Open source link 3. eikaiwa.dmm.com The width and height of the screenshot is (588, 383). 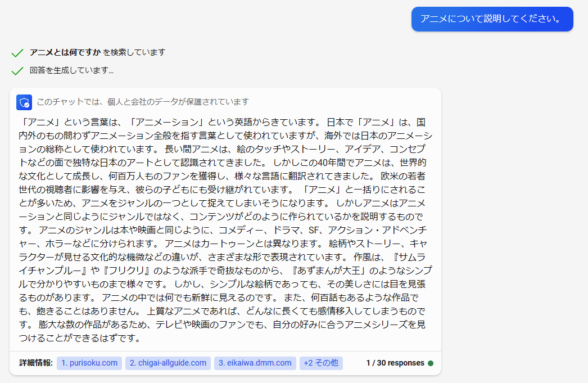point(255,363)
